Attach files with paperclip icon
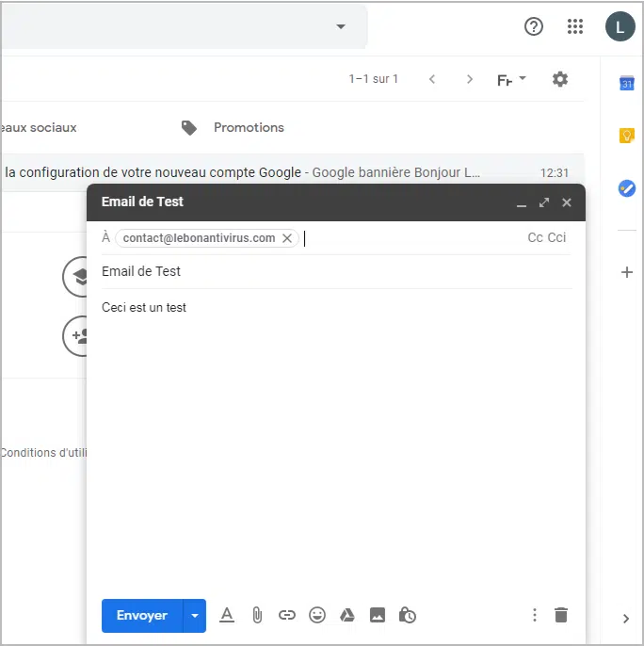The image size is (644, 646). pyautogui.click(x=257, y=616)
